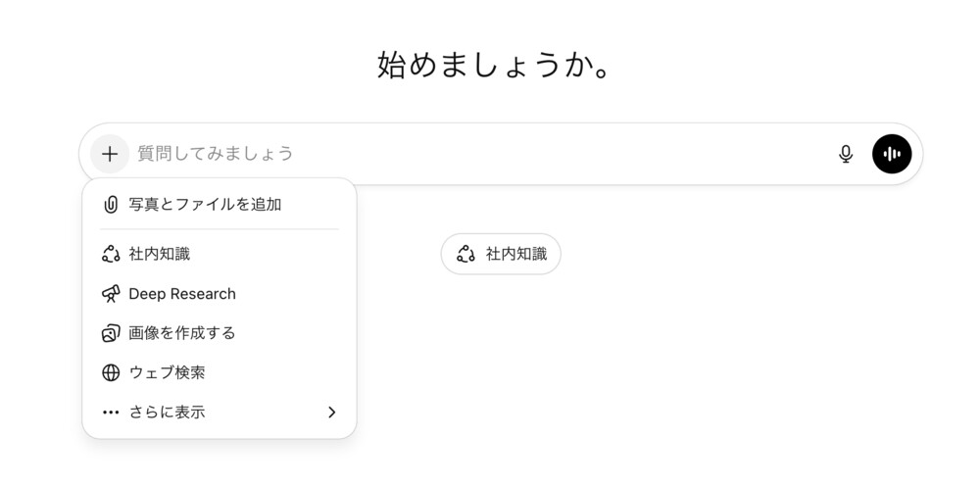Image resolution: width=980 pixels, height=487 pixels.
Task: Click the image creation icon in the menu
Action: coord(111,333)
